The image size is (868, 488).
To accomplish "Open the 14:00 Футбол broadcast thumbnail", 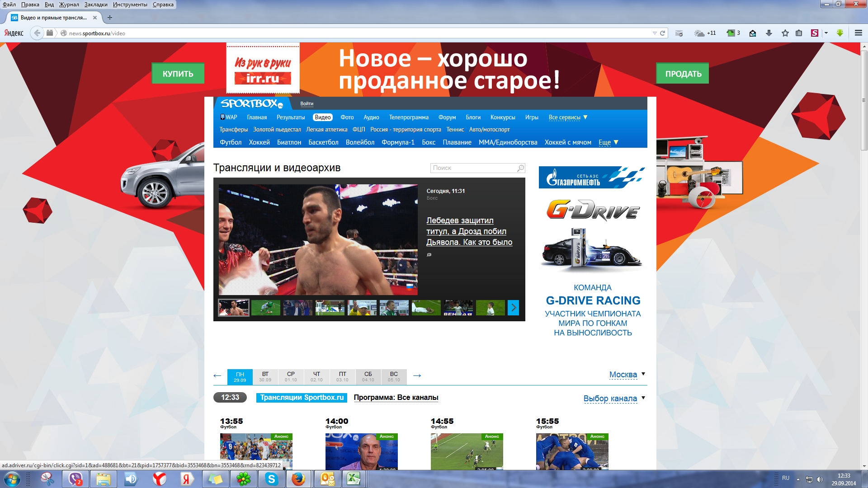I will [x=362, y=451].
